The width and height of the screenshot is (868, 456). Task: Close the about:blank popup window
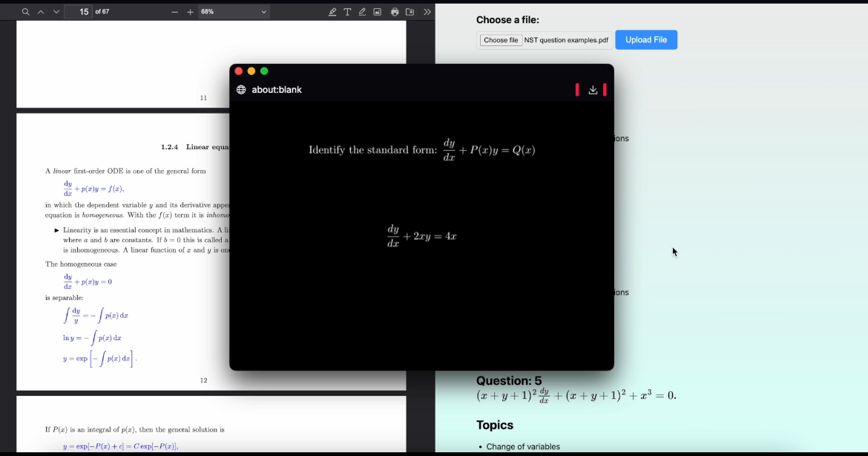239,71
